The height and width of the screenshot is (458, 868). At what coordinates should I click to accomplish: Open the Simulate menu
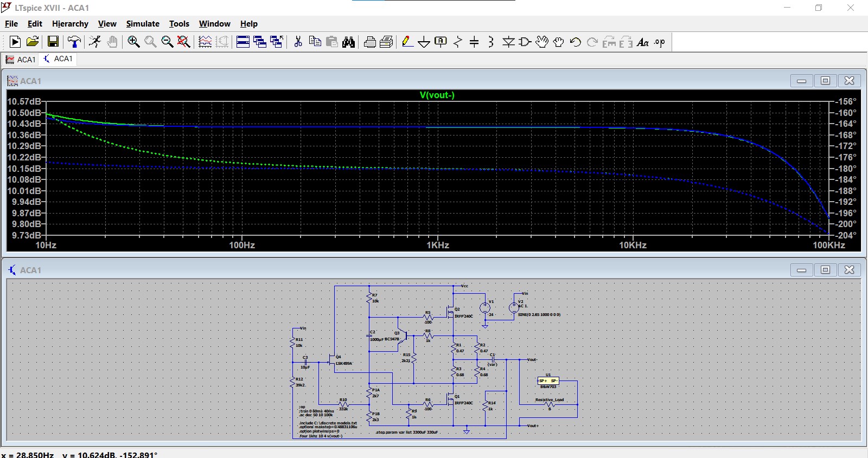143,24
